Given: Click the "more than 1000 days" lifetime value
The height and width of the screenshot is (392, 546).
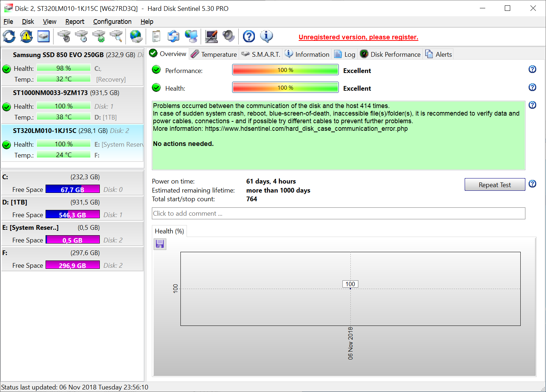Looking at the screenshot, I should point(278,190).
